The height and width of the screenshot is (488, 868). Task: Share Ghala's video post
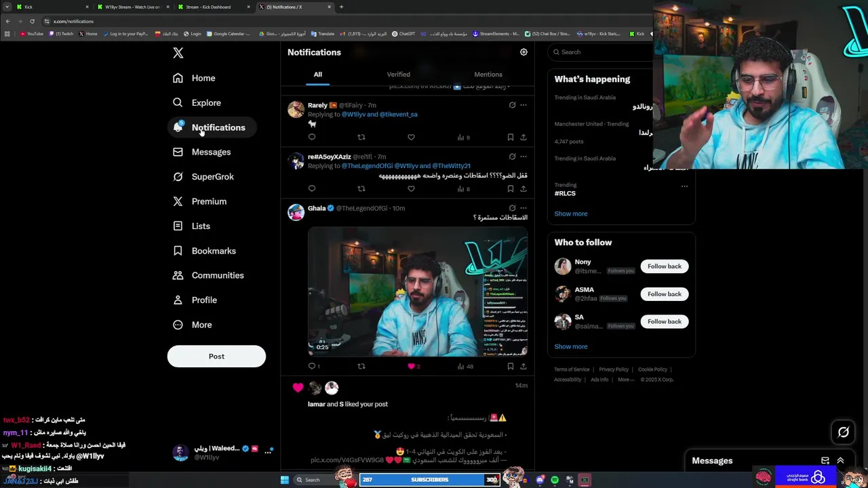click(524, 366)
